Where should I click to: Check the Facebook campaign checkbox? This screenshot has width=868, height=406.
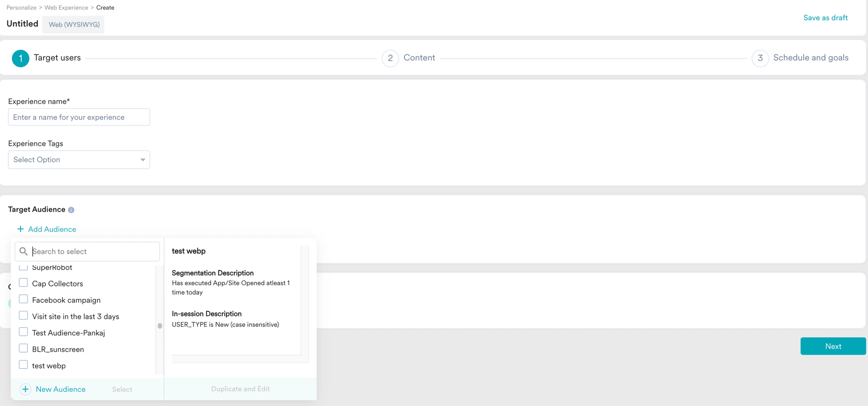[x=23, y=299]
